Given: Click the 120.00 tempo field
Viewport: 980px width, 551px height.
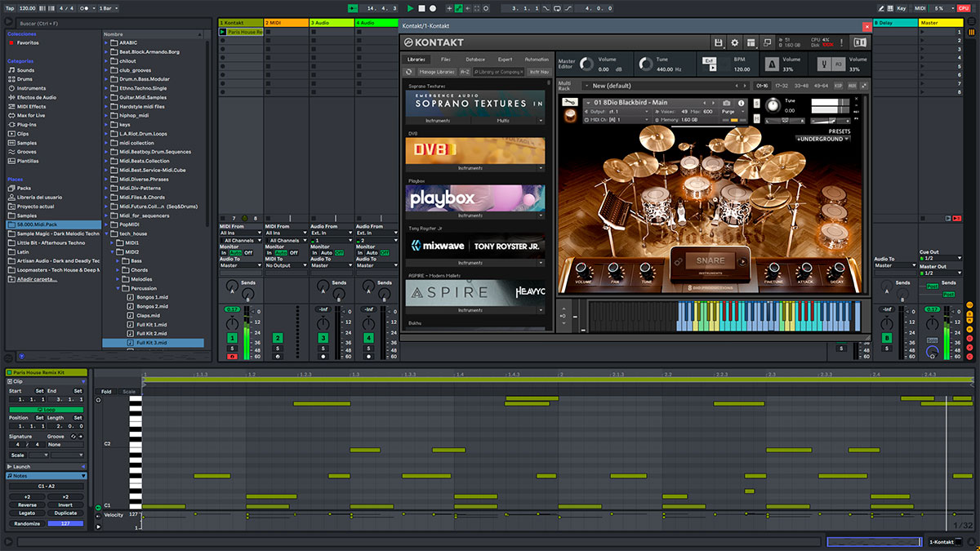Looking at the screenshot, I should tap(28, 8).
